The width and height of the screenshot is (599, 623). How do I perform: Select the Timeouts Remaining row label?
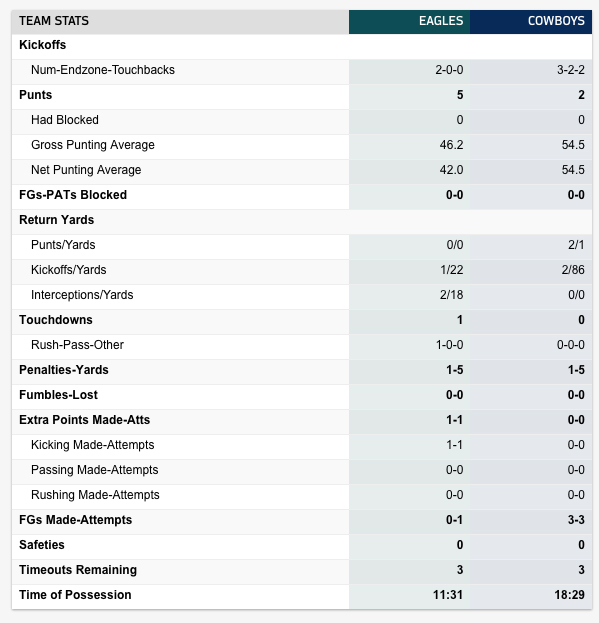(x=78, y=570)
